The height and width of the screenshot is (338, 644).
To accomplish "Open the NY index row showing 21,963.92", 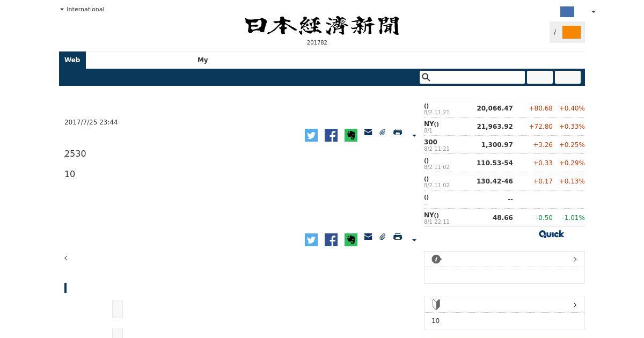I will [504, 127].
